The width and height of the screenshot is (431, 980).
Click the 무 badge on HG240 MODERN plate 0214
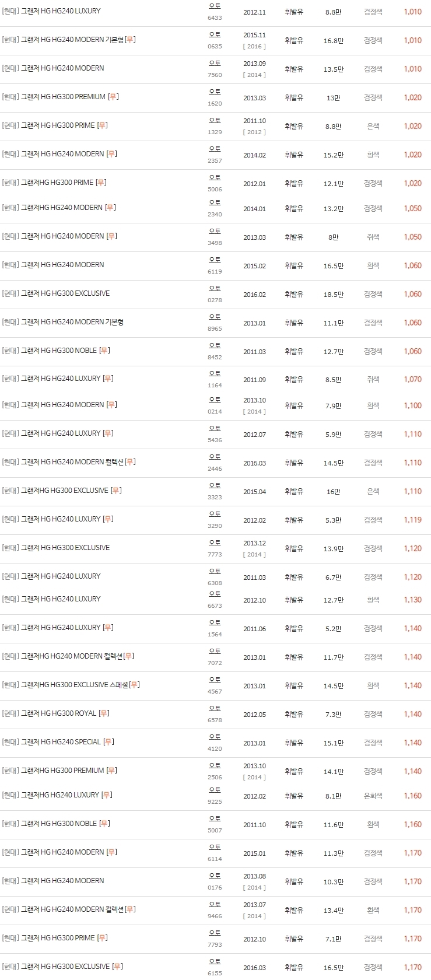click(111, 405)
